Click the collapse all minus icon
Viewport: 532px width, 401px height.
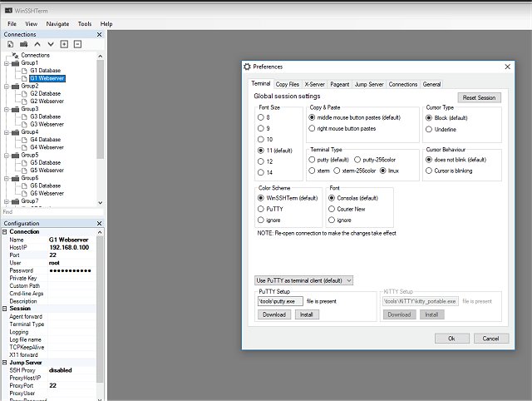tap(77, 44)
